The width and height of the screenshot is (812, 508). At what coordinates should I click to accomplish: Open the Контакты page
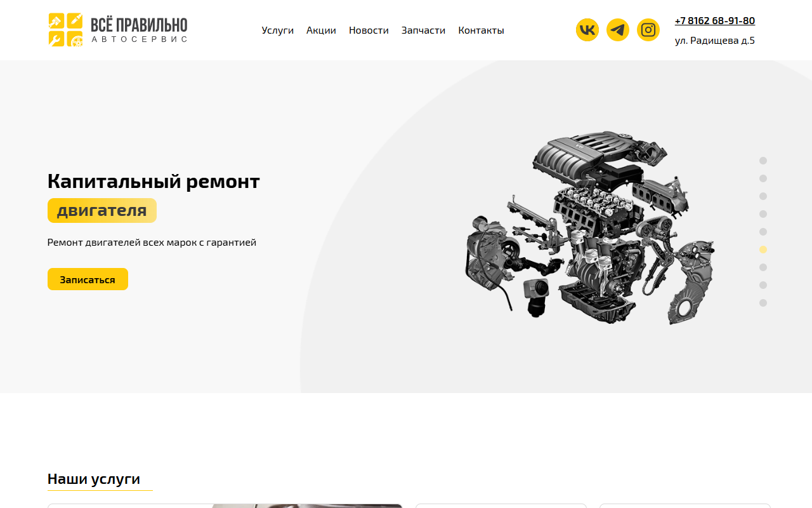481,29
